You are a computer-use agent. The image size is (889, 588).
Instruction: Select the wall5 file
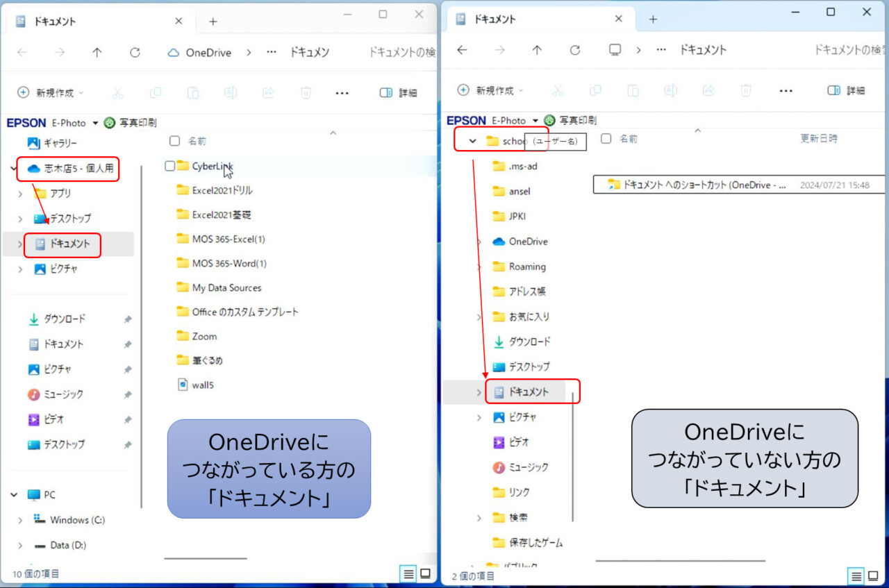pos(196,385)
